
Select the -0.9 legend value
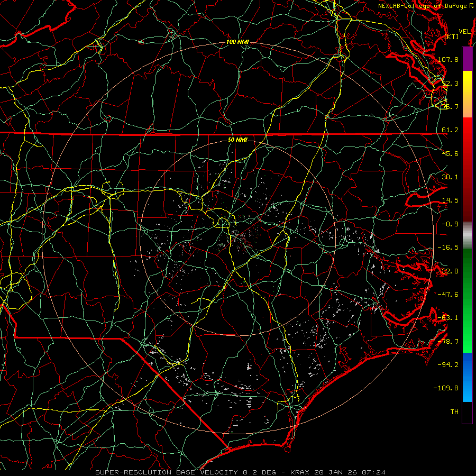pos(450,224)
